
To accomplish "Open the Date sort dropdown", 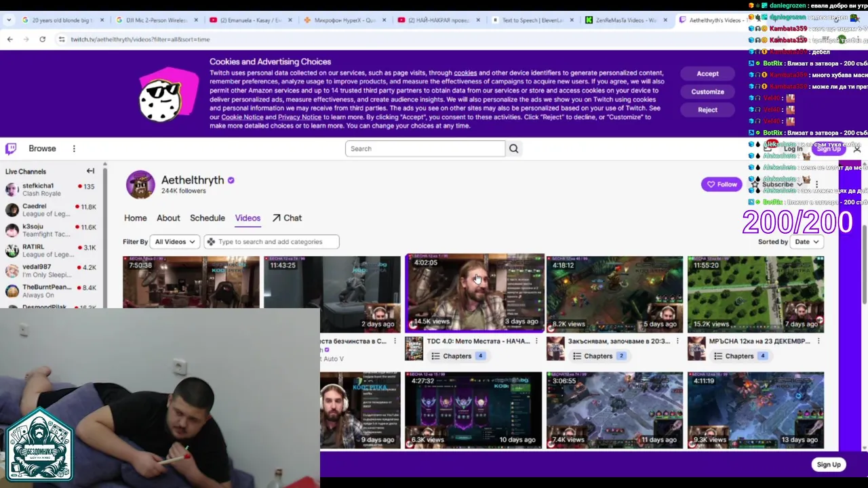I will (807, 242).
